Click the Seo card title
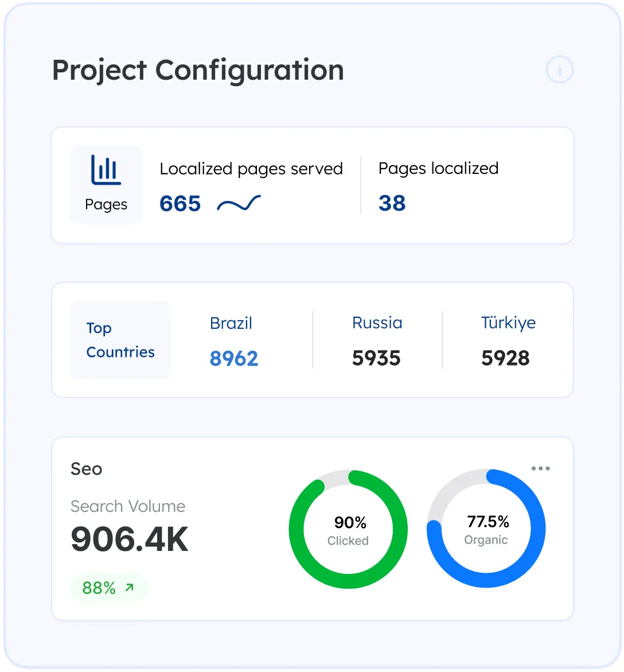624x672 pixels. (87, 469)
